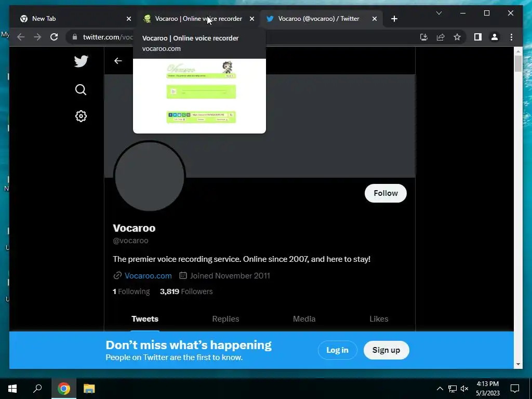Click the Don't miss what's happening text
Viewport: 532px width, 399px height.
(x=189, y=345)
